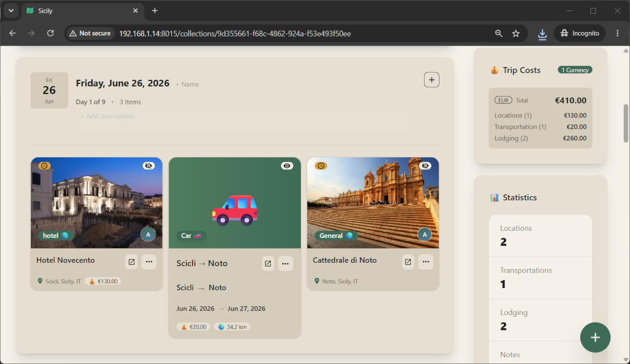Click the location pin icon beside Scicli, Sicily
630x364 pixels.
pos(40,281)
